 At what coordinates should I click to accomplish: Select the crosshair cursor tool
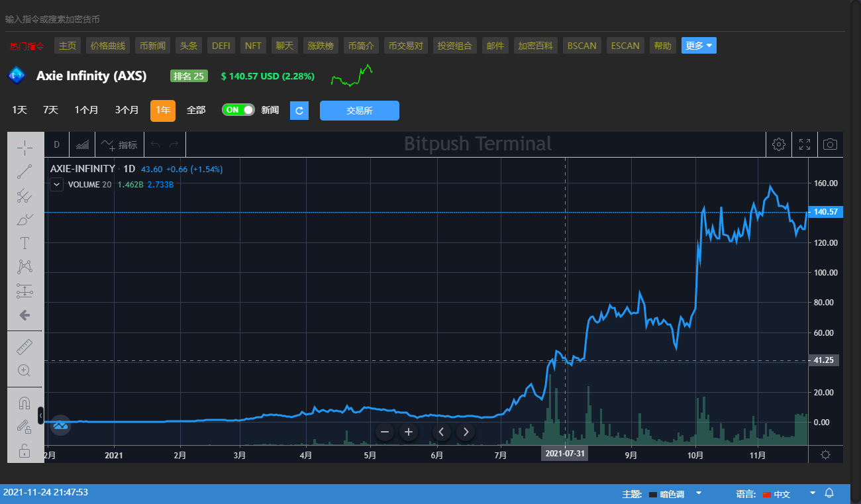click(x=25, y=147)
